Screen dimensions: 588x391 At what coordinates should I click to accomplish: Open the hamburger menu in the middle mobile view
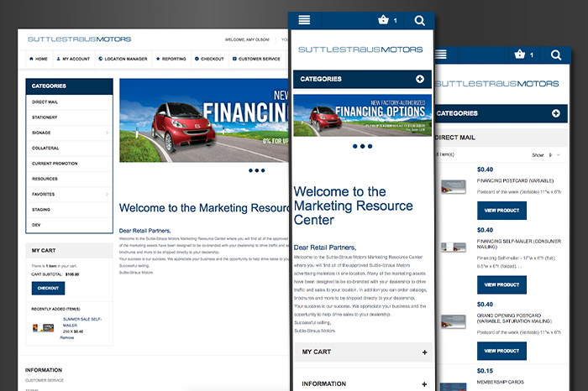[x=304, y=20]
